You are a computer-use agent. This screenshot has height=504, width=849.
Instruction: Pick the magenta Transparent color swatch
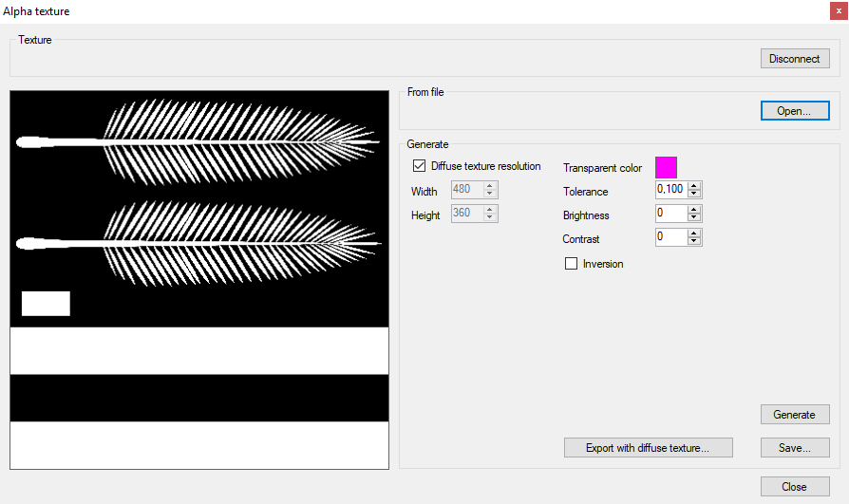point(666,168)
